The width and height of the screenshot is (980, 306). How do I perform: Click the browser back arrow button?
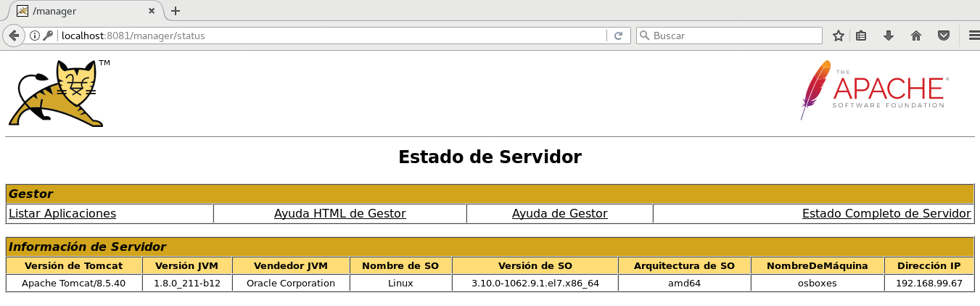point(13,36)
